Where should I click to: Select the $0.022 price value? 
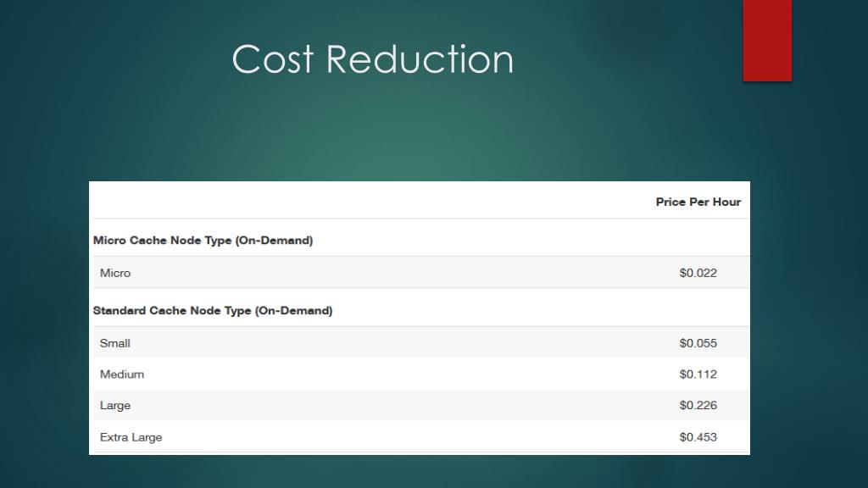698,273
